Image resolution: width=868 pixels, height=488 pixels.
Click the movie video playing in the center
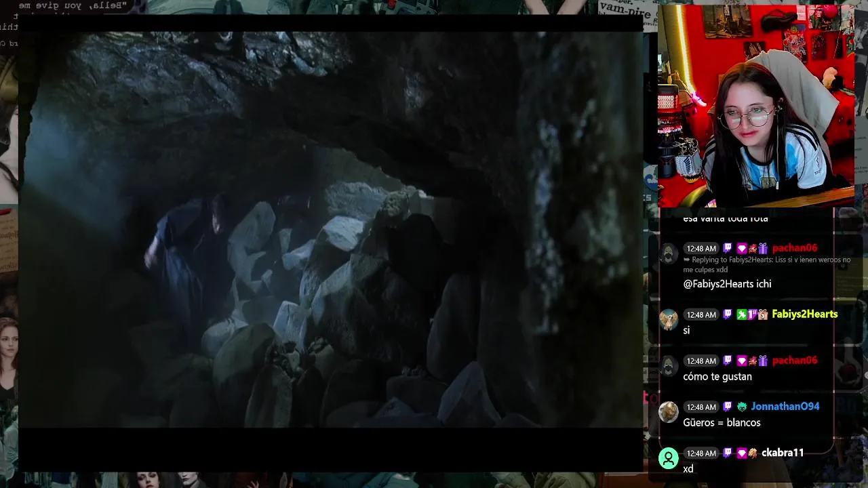pyautogui.click(x=331, y=229)
